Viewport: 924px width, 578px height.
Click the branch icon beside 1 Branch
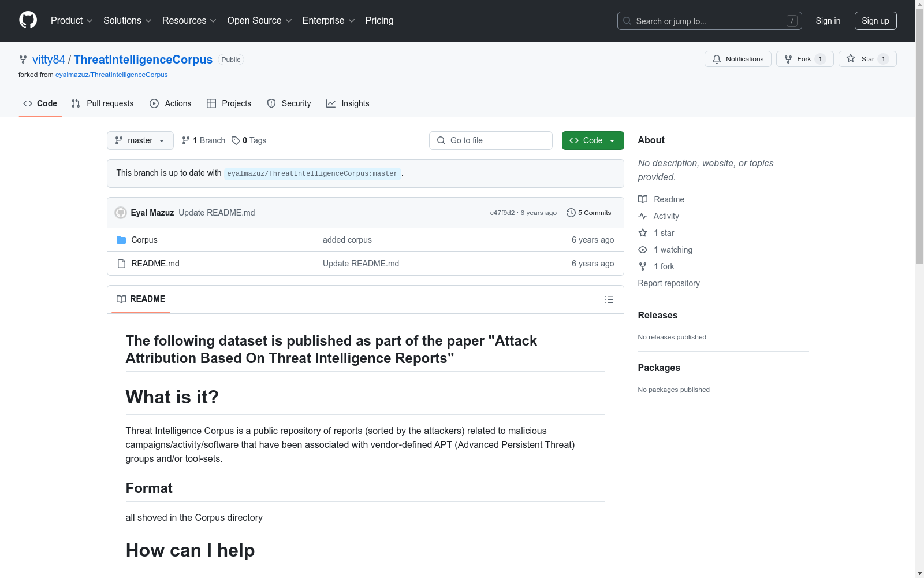tap(186, 140)
